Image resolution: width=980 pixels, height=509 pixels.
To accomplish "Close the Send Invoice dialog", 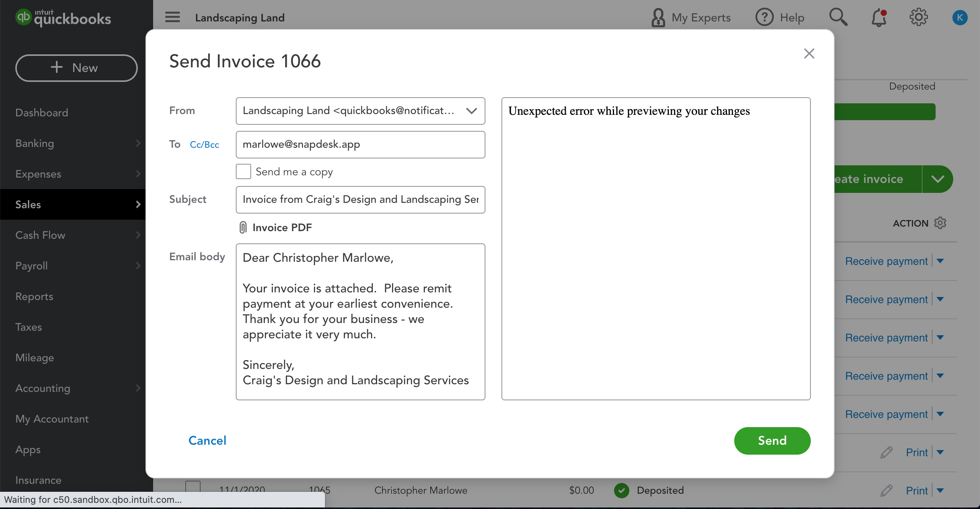I will click(809, 54).
